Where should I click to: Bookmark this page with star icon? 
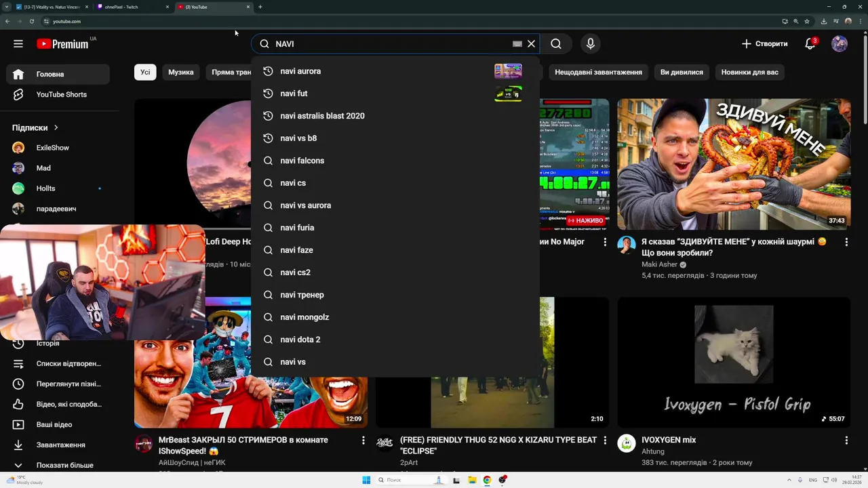point(807,21)
